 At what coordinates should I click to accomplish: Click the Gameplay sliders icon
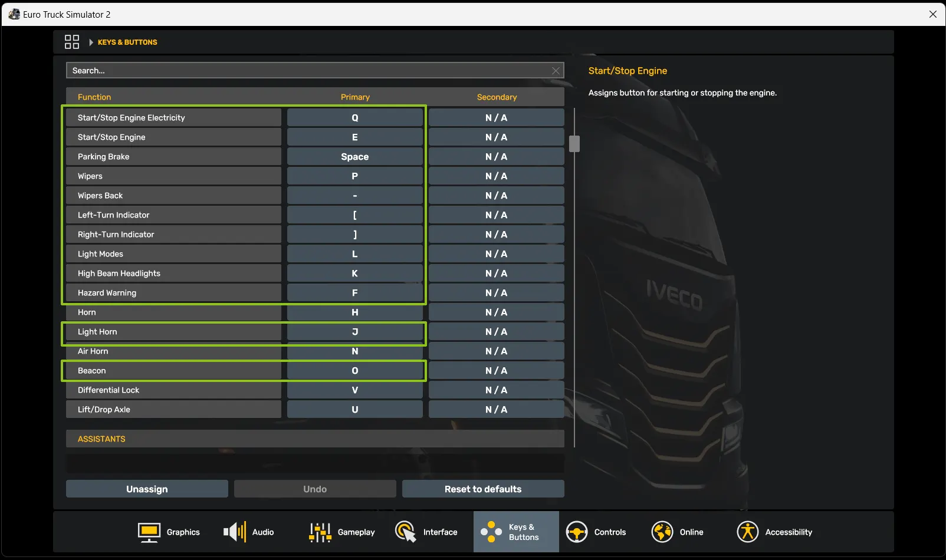[320, 532]
